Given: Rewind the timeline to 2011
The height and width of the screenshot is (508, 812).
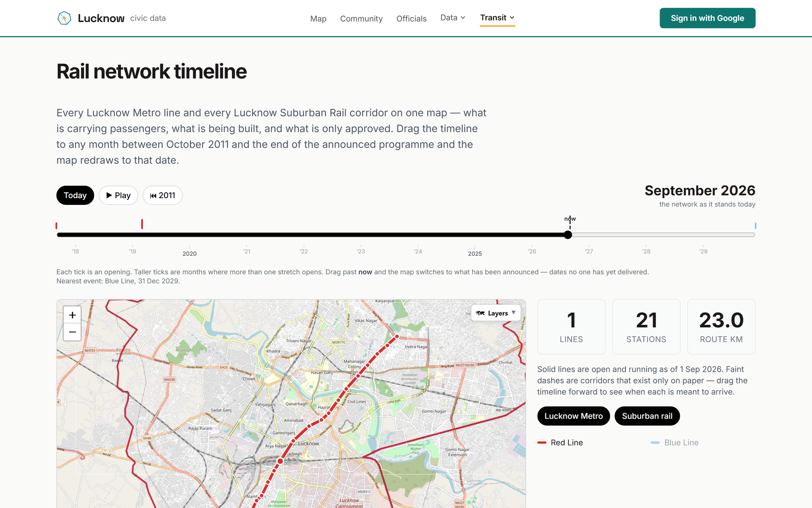Looking at the screenshot, I should 162,195.
